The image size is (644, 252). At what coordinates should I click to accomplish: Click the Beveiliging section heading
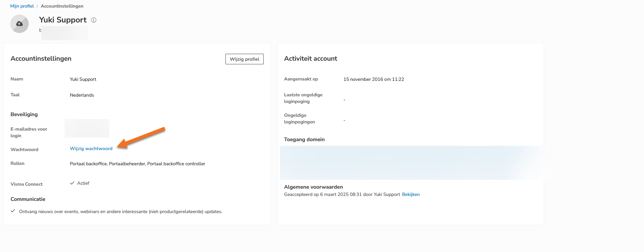click(x=24, y=114)
